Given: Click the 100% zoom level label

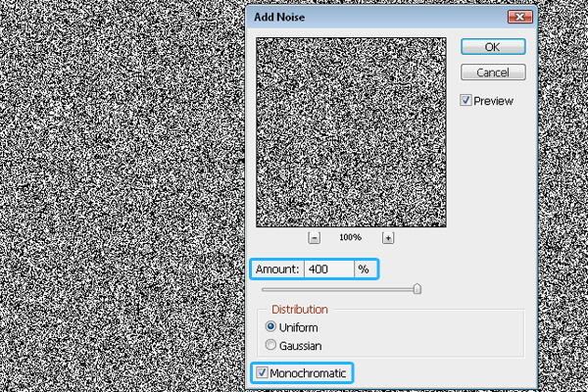Looking at the screenshot, I should click(351, 238).
